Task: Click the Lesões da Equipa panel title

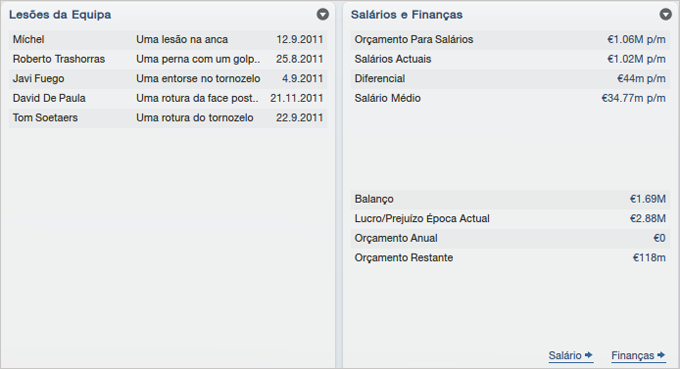Action: 60,15
